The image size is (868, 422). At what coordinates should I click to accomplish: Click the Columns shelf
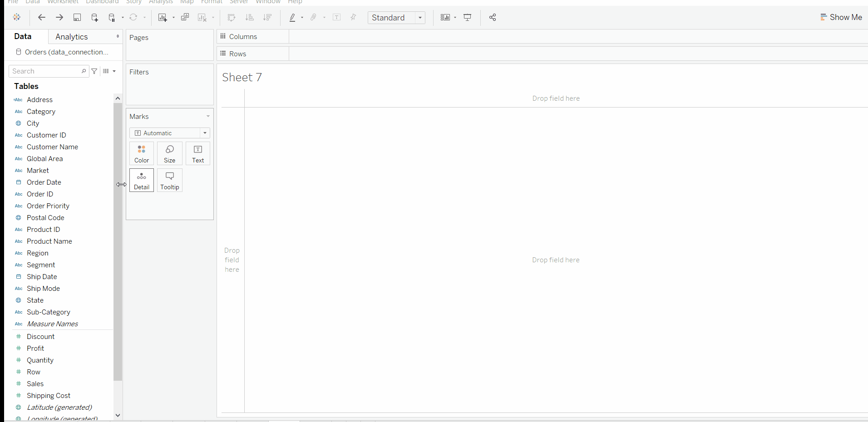(x=542, y=37)
